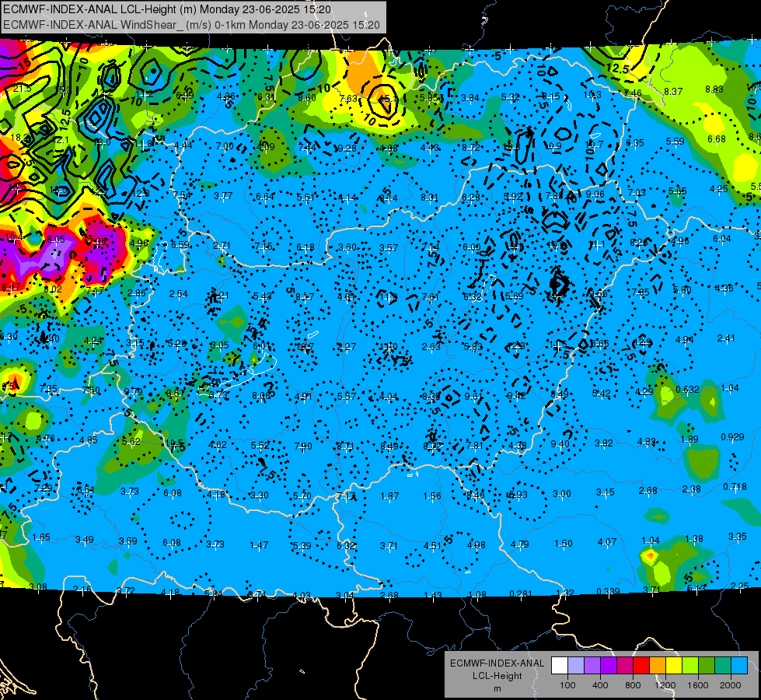761x700 pixels.
Task: Click the grid value '2.54'
Action: 179,294
